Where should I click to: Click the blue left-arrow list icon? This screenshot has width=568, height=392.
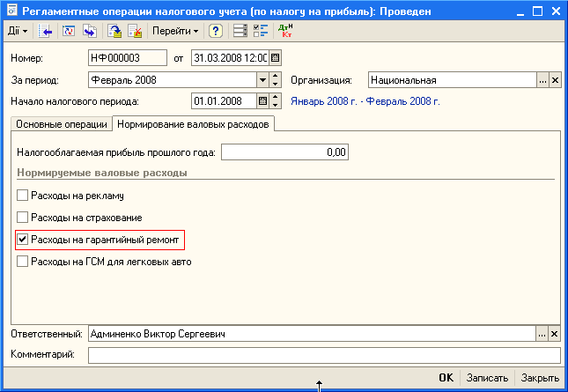pyautogui.click(x=46, y=31)
